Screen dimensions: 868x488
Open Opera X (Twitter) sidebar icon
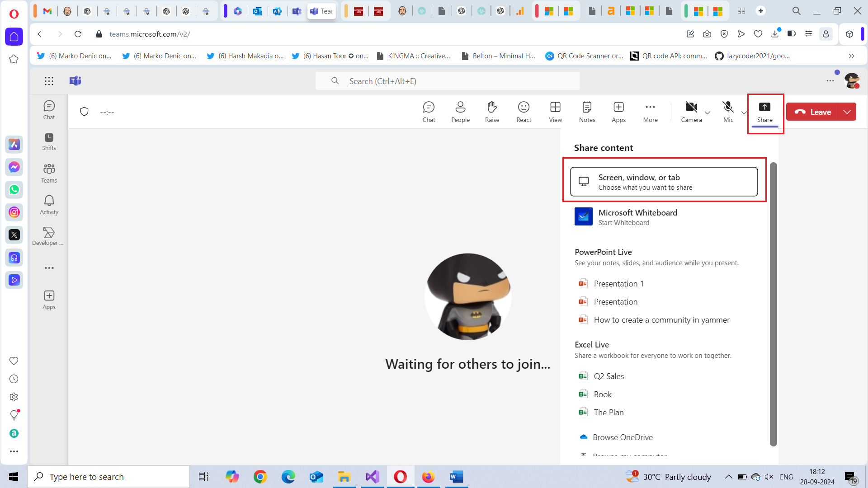coord(14,235)
